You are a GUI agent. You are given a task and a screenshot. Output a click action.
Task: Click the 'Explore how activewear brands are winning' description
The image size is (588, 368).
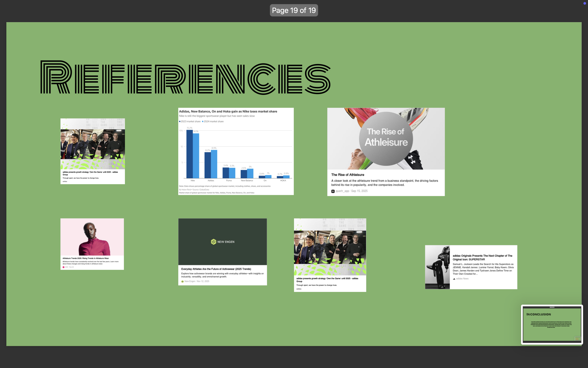222,275
